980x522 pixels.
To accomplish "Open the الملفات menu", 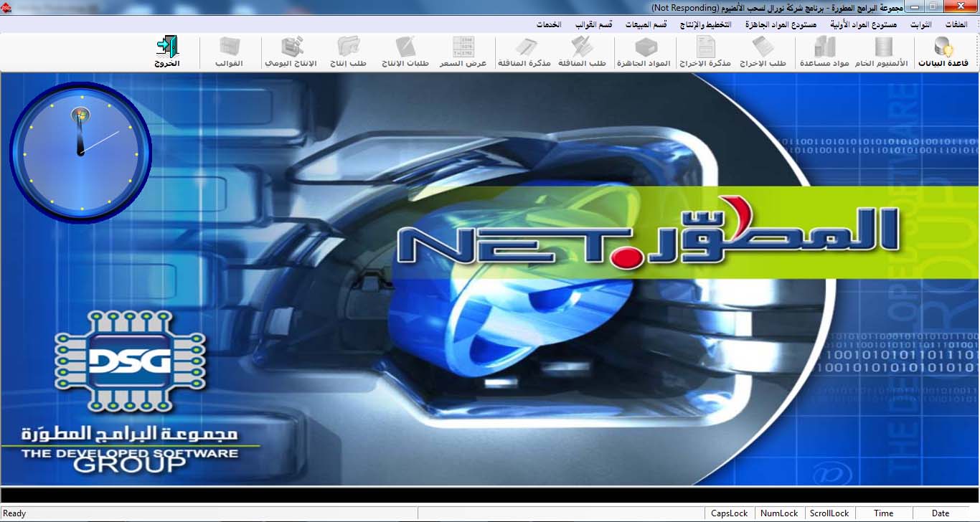I will (956, 24).
